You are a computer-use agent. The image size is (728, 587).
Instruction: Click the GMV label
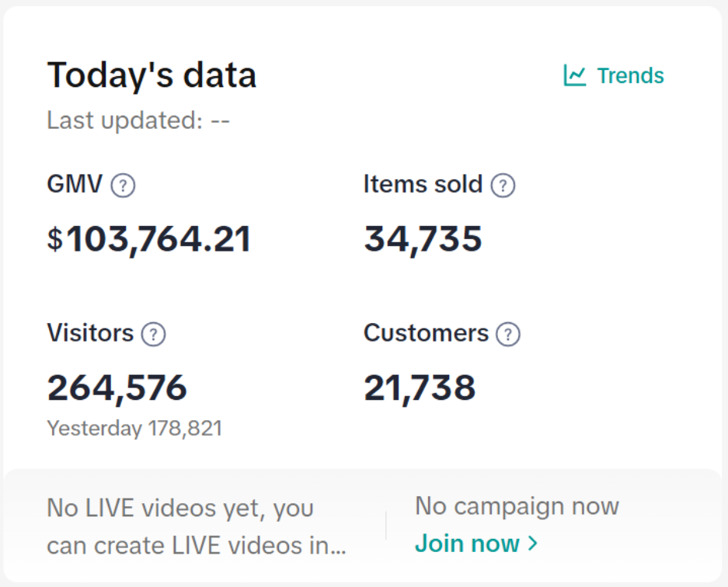[x=75, y=185]
